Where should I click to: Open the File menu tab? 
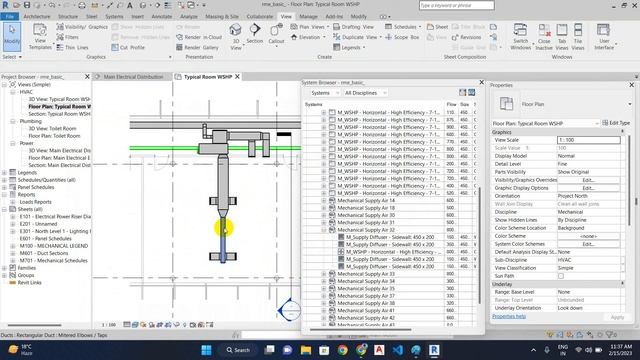[x=9, y=17]
